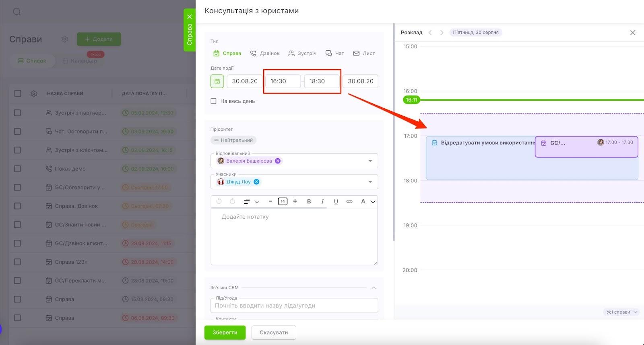Click the green Зберегти button
The width and height of the screenshot is (644, 345).
(x=225, y=333)
